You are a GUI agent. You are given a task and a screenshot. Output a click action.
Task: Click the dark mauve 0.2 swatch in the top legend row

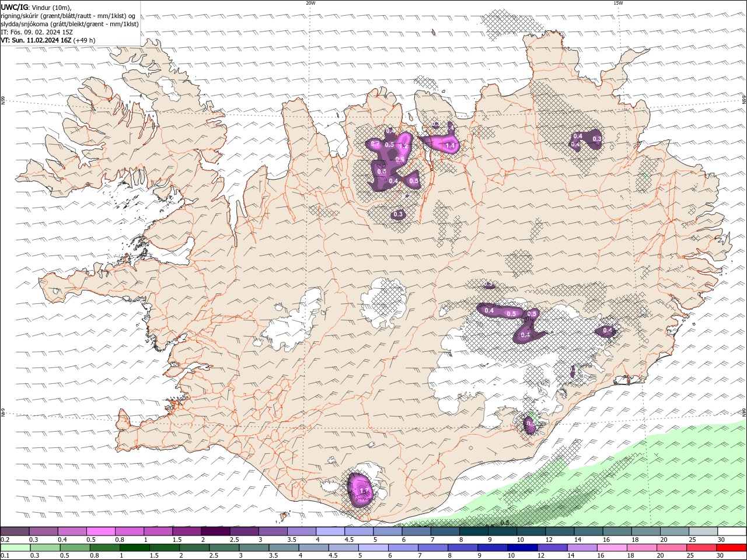15,531
